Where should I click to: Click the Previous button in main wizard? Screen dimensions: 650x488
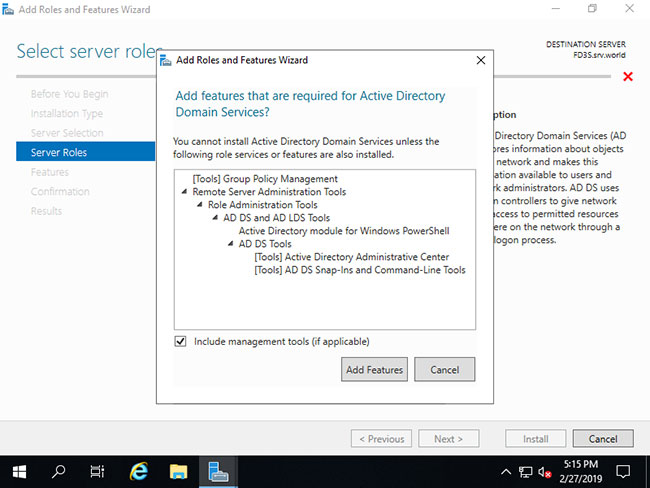click(381, 439)
